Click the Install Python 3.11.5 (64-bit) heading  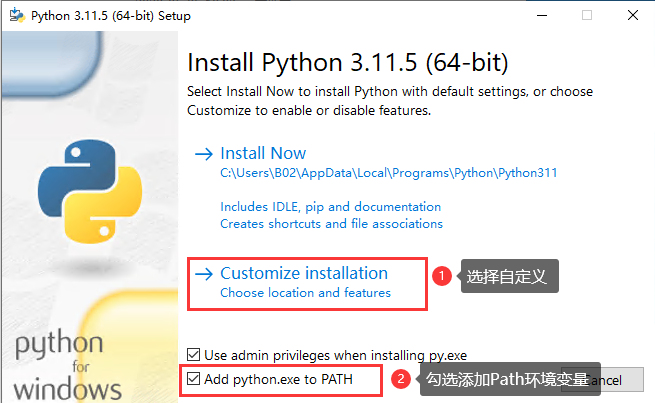tap(348, 63)
